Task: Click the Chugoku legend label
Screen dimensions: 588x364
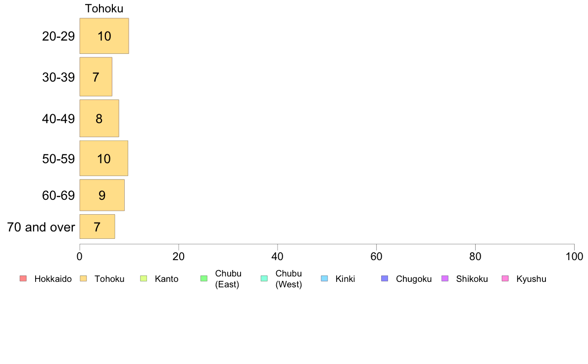Action: 414,279
